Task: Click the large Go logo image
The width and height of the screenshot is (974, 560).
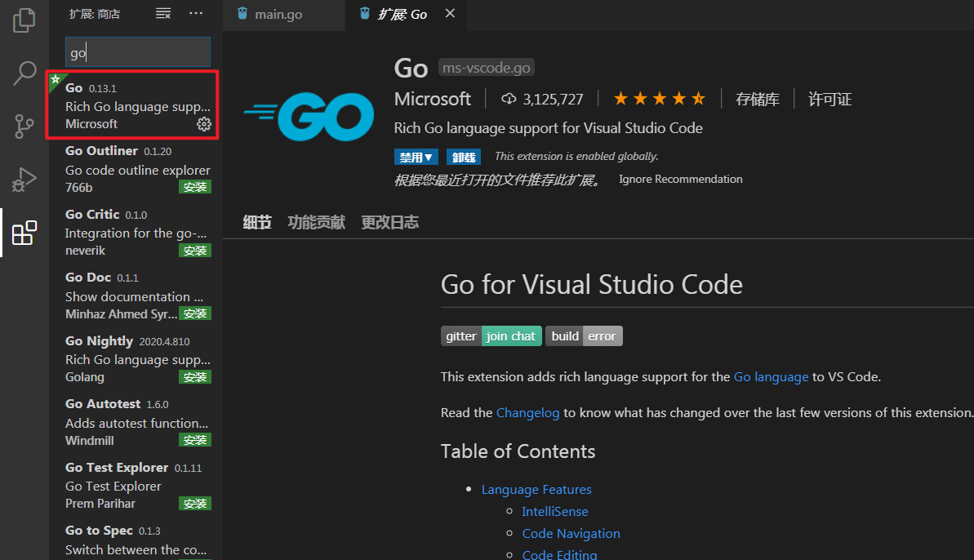Action: pos(309,116)
